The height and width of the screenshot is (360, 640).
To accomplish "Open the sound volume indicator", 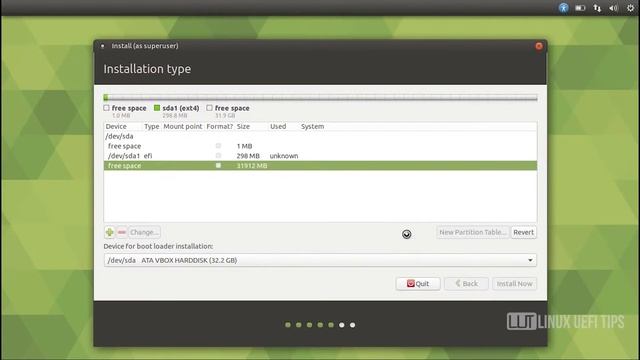I will click(x=613, y=8).
